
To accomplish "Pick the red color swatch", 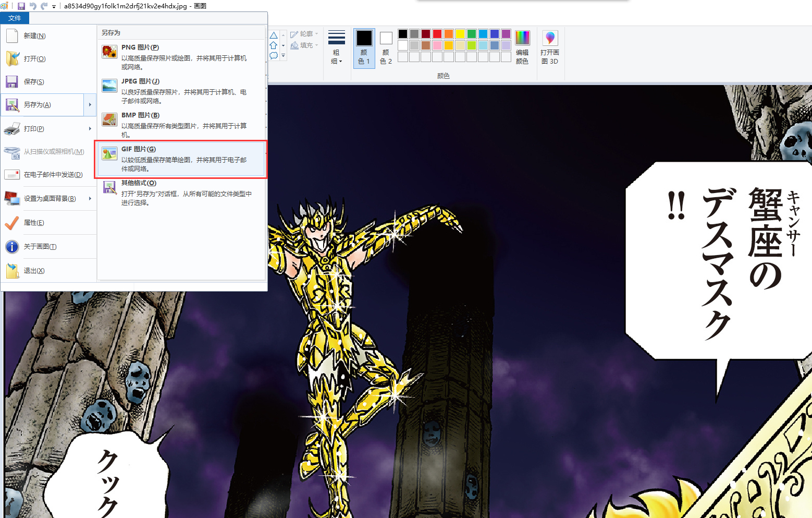I will pyautogui.click(x=437, y=34).
